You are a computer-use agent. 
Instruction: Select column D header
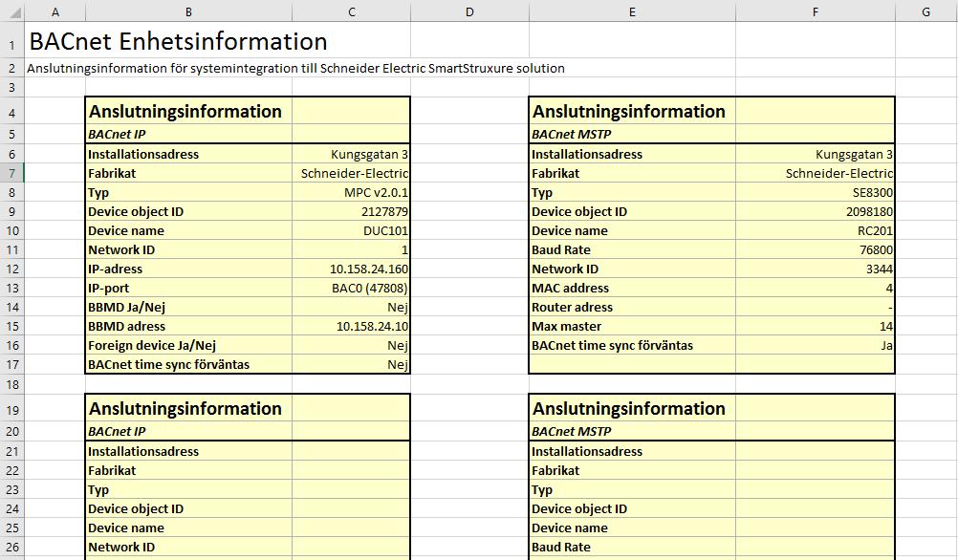[x=469, y=11]
